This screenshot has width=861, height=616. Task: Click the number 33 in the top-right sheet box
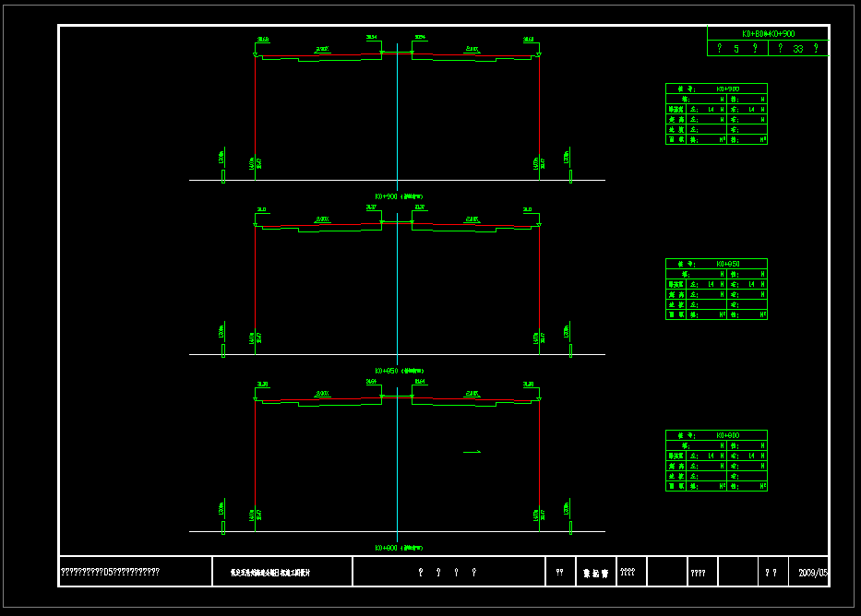point(797,49)
